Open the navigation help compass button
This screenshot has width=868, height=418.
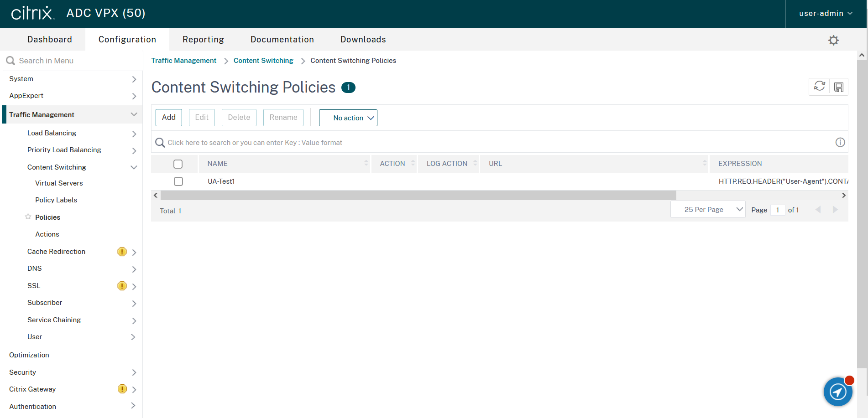[838, 391]
